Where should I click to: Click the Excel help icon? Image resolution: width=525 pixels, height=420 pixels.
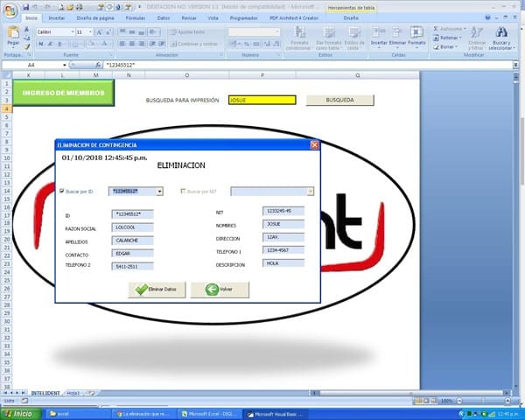[x=488, y=17]
